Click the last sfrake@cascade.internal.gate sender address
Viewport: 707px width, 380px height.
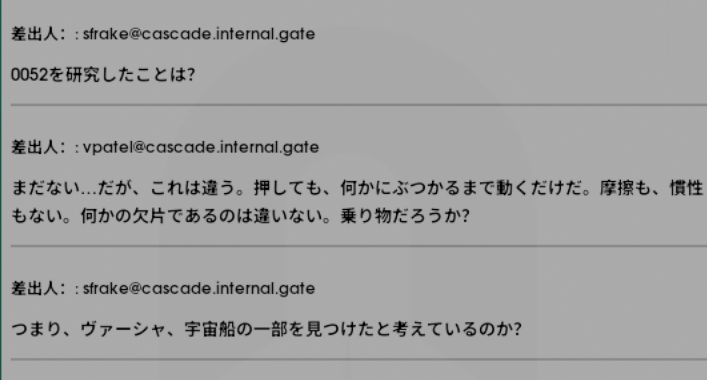coord(199,288)
